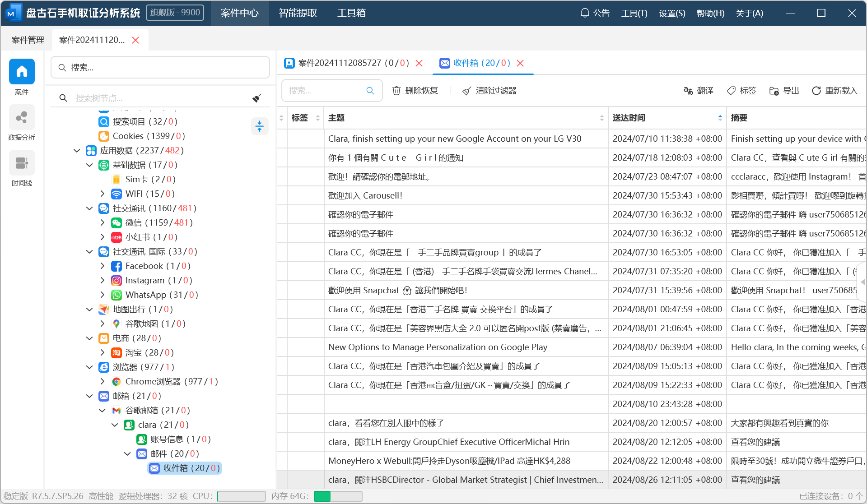The image size is (867, 504).
Task: Collapse the 社交通讯 (1160/481) node
Action: pyautogui.click(x=89, y=208)
